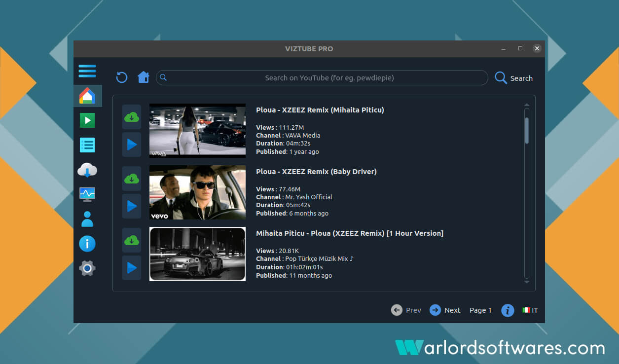Click the Search magnifier button
Image resolution: width=619 pixels, height=364 pixels.
[513, 78]
